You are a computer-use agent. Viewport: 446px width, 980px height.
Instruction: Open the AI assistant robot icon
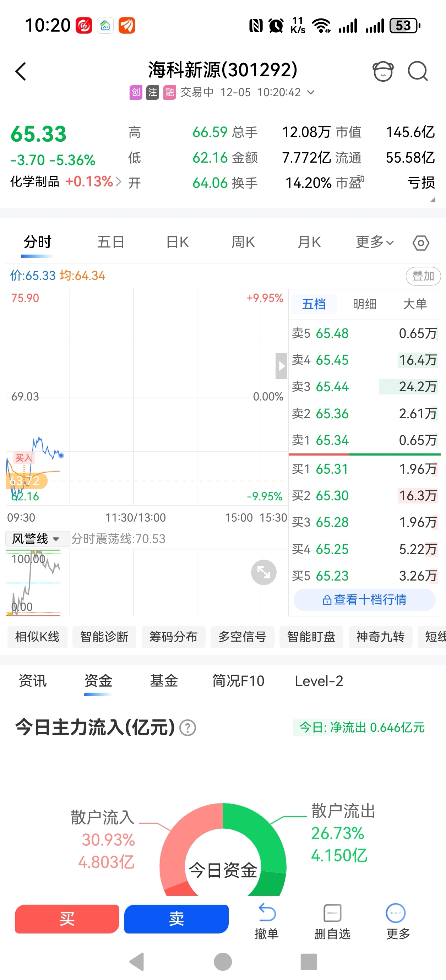click(383, 71)
